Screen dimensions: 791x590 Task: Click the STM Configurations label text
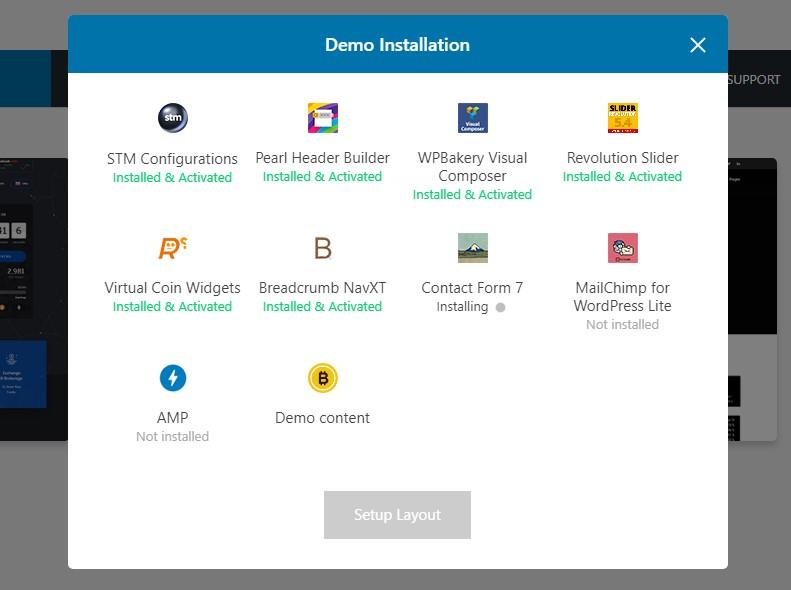[172, 158]
